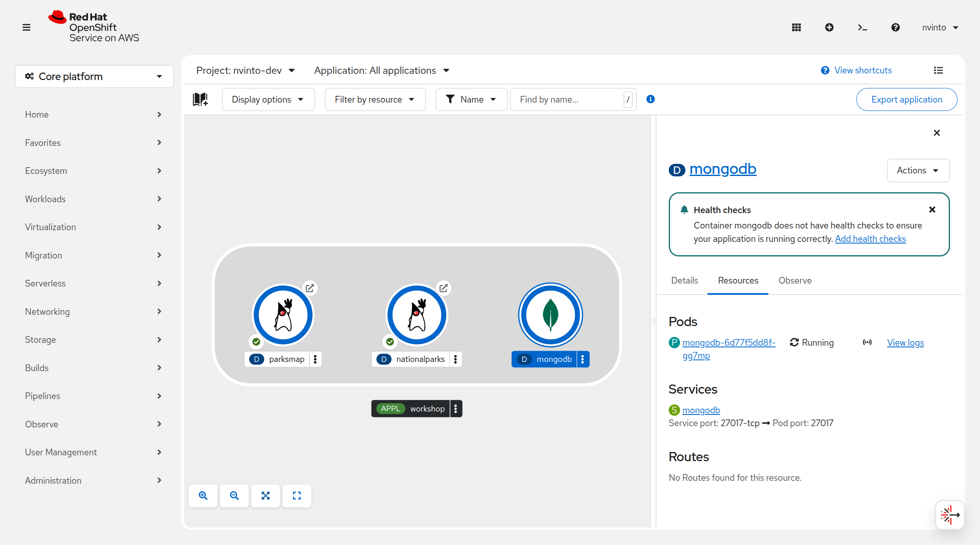Expand the Workloads navigation section
Viewport: 980px width, 545px height.
(93, 199)
